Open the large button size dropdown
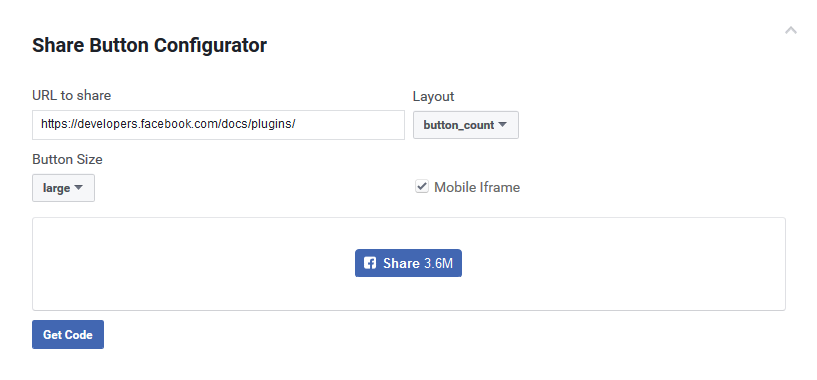Image resolution: width=817 pixels, height=380 pixels. click(x=64, y=188)
